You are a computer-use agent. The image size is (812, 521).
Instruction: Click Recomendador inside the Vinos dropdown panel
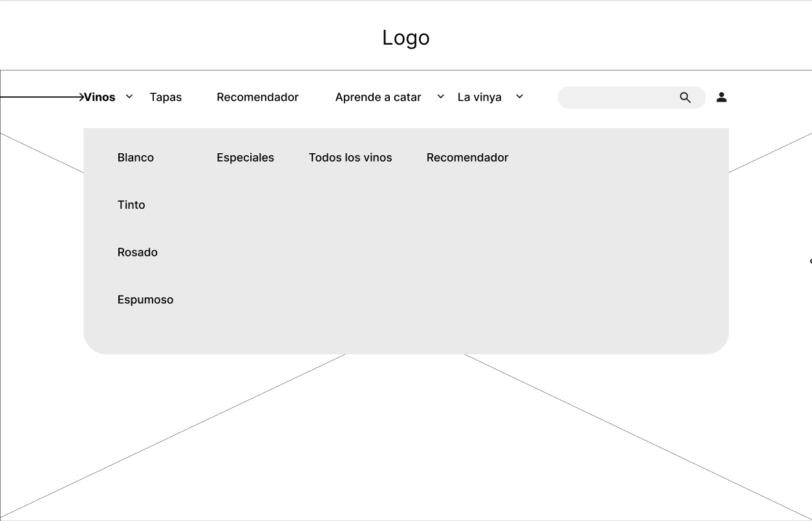[x=467, y=158]
